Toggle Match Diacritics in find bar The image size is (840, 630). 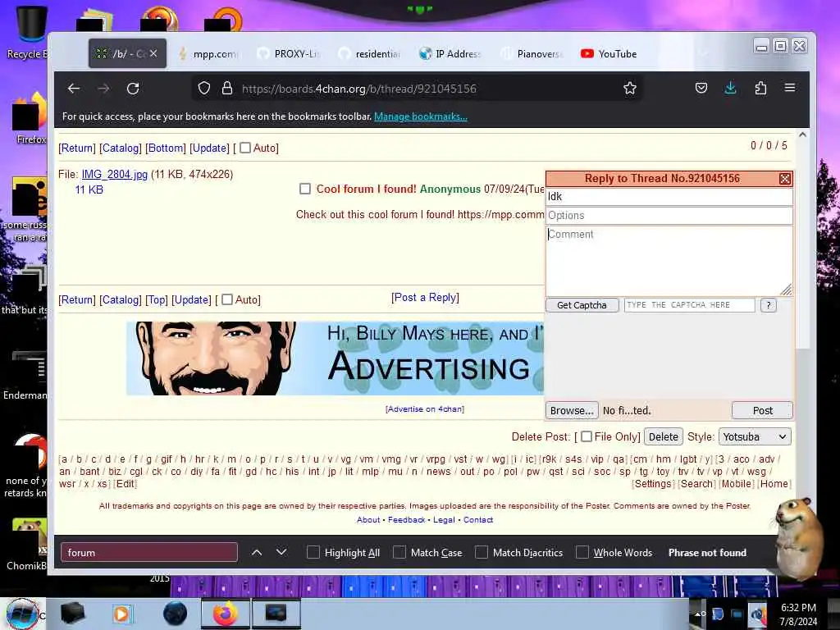[482, 552]
